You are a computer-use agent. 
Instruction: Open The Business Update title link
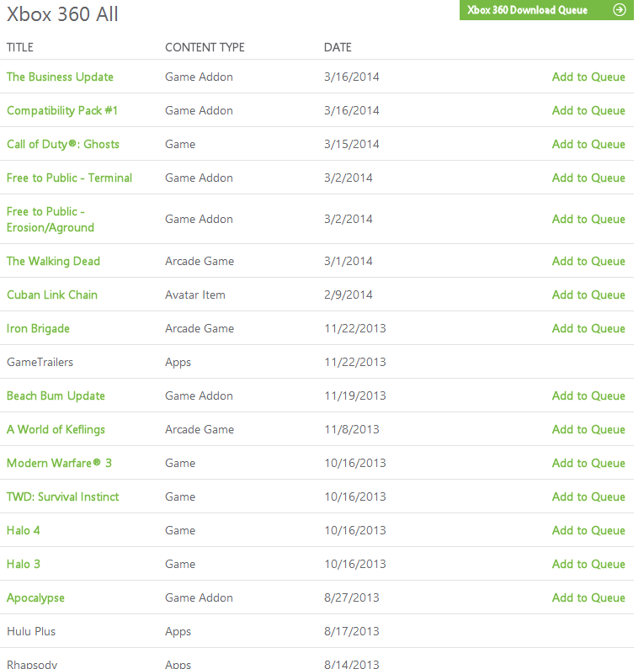60,77
